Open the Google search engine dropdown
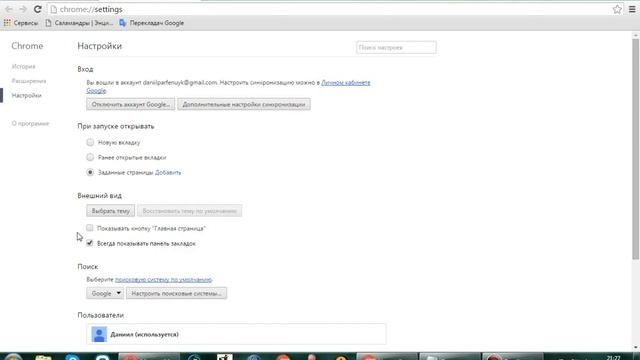Image resolution: width=640 pixels, height=360 pixels. (x=105, y=293)
